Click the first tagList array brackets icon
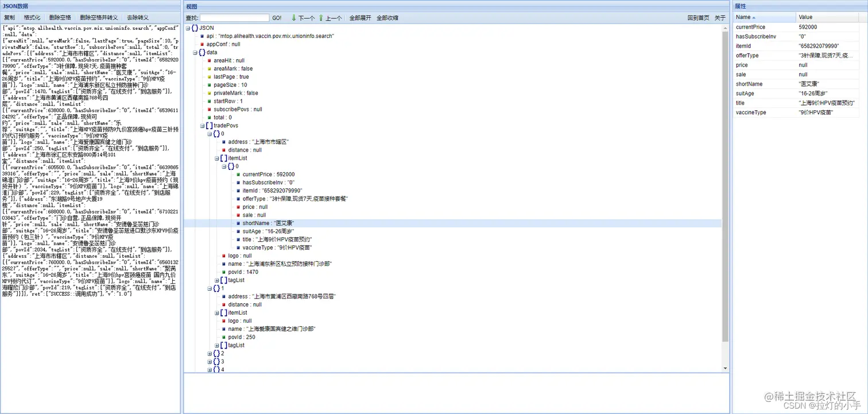Image resolution: width=868 pixels, height=414 pixels. (224, 280)
